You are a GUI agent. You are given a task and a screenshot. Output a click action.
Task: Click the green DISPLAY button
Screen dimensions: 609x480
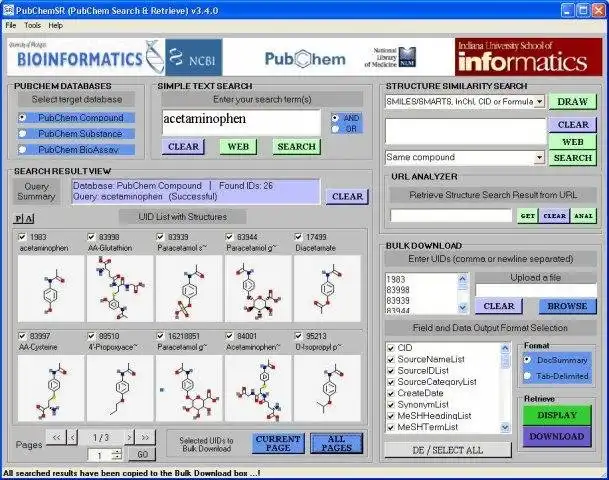pyautogui.click(x=557, y=415)
